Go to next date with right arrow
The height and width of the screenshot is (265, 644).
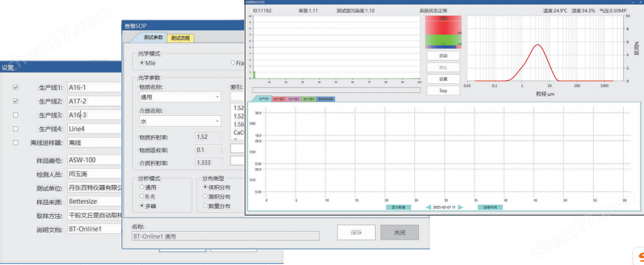(x=460, y=207)
